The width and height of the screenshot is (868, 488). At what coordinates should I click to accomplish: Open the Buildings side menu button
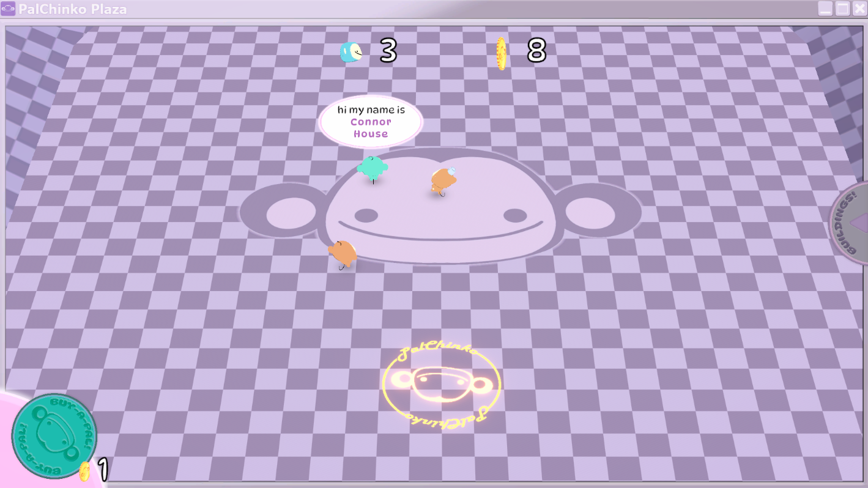tap(850, 223)
